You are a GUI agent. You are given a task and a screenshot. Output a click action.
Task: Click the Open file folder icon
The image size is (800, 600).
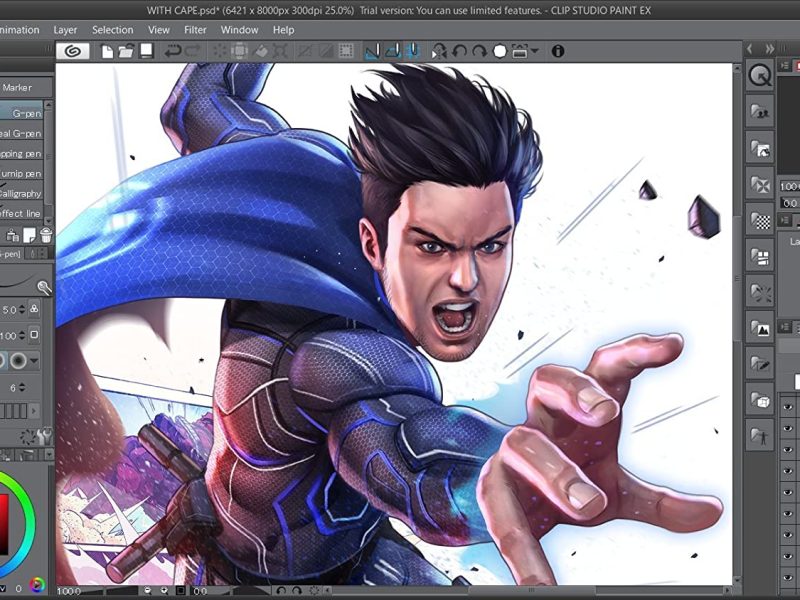(x=126, y=51)
